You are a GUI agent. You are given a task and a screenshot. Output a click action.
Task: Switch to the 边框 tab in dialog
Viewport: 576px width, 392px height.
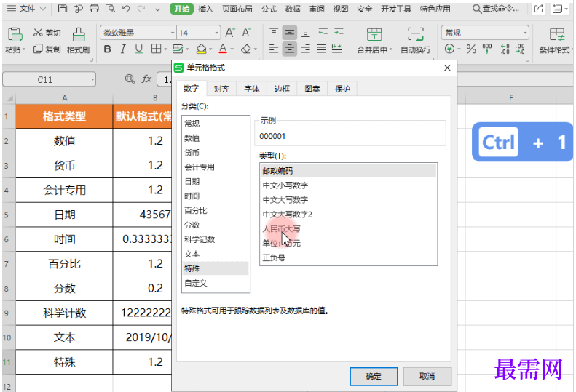coord(282,89)
